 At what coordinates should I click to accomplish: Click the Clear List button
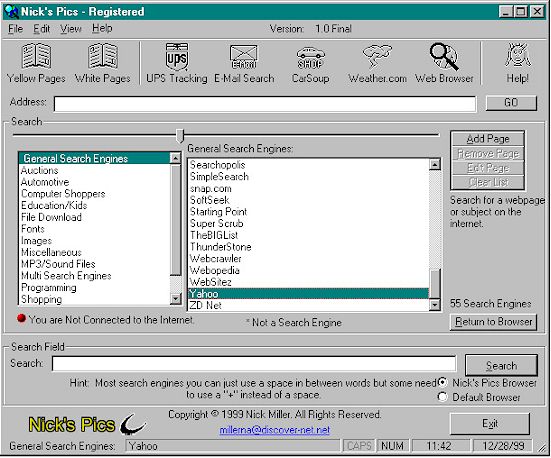point(488,182)
